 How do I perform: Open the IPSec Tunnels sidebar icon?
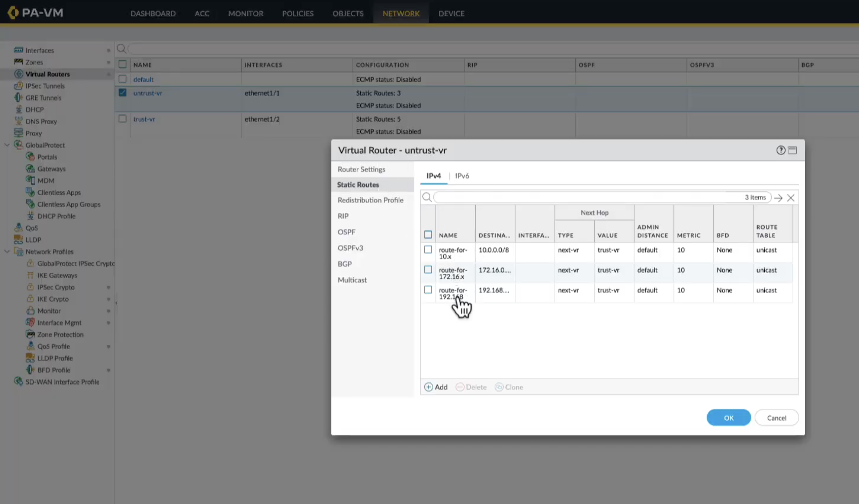tap(18, 86)
